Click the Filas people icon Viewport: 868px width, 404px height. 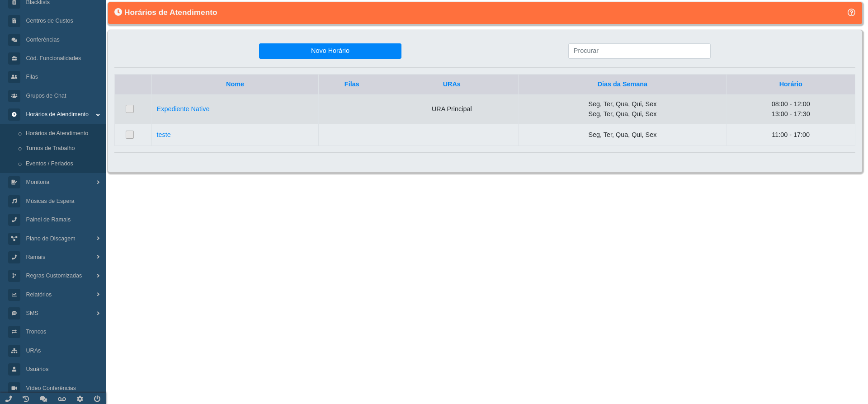click(14, 77)
